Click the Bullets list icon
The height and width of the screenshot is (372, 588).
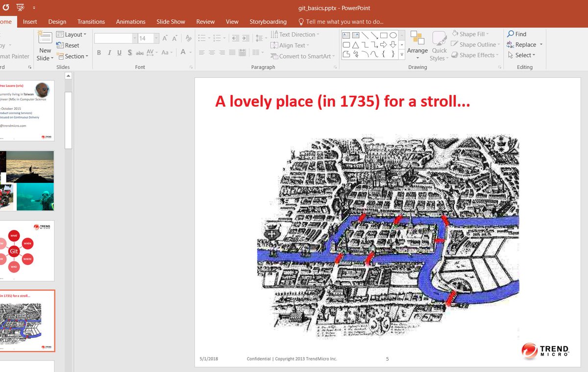coord(201,38)
